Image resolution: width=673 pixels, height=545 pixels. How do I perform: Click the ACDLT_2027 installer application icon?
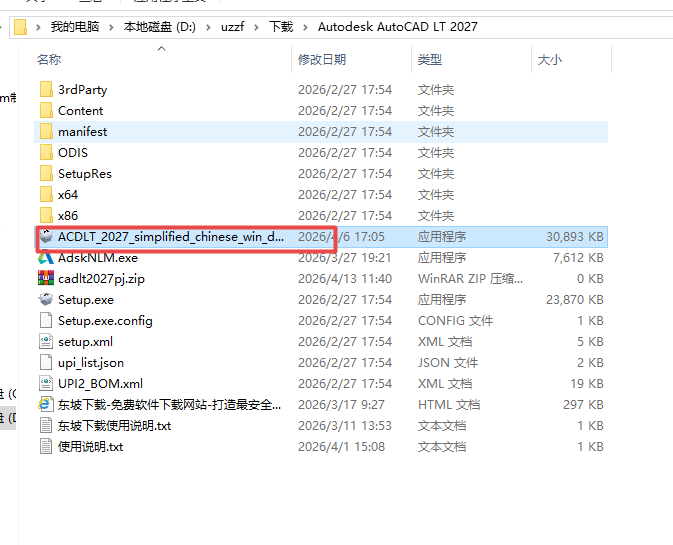pos(46,236)
